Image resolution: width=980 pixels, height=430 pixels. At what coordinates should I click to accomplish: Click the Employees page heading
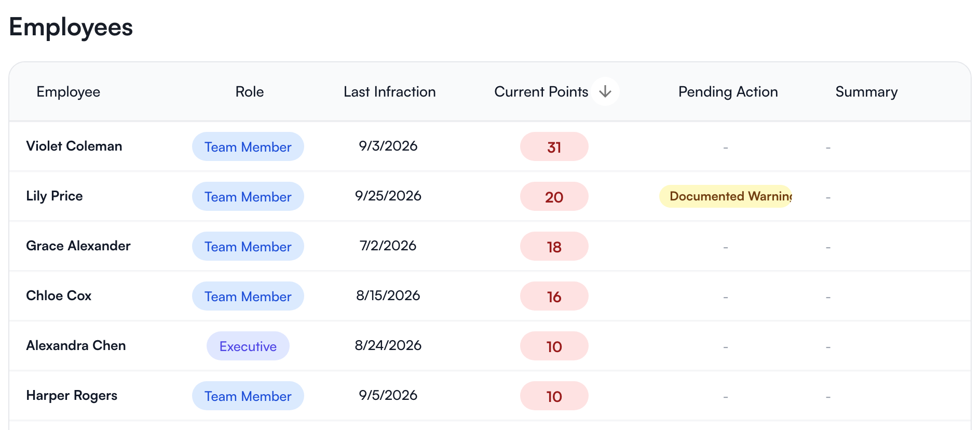[71, 27]
